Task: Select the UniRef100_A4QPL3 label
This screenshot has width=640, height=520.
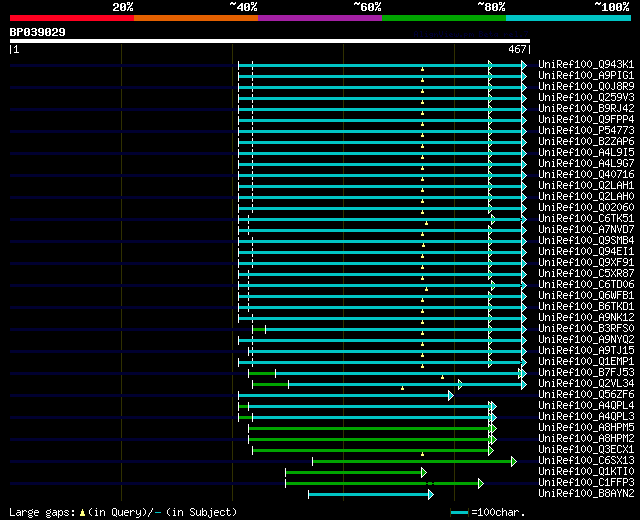Action: pyautogui.click(x=586, y=417)
